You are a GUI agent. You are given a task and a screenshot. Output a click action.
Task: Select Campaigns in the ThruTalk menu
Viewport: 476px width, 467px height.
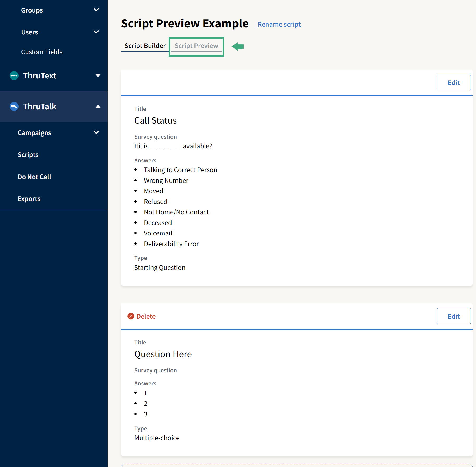click(x=34, y=132)
